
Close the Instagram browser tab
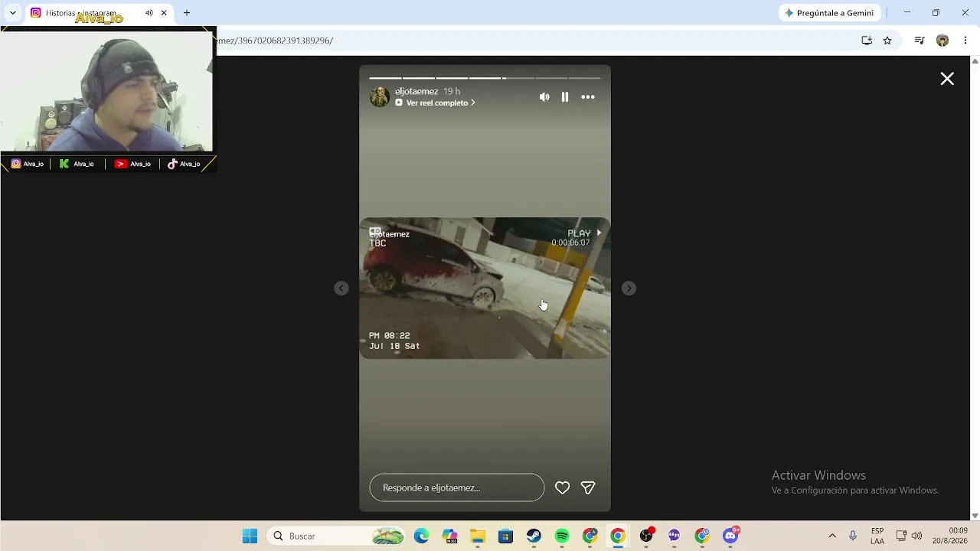164,13
